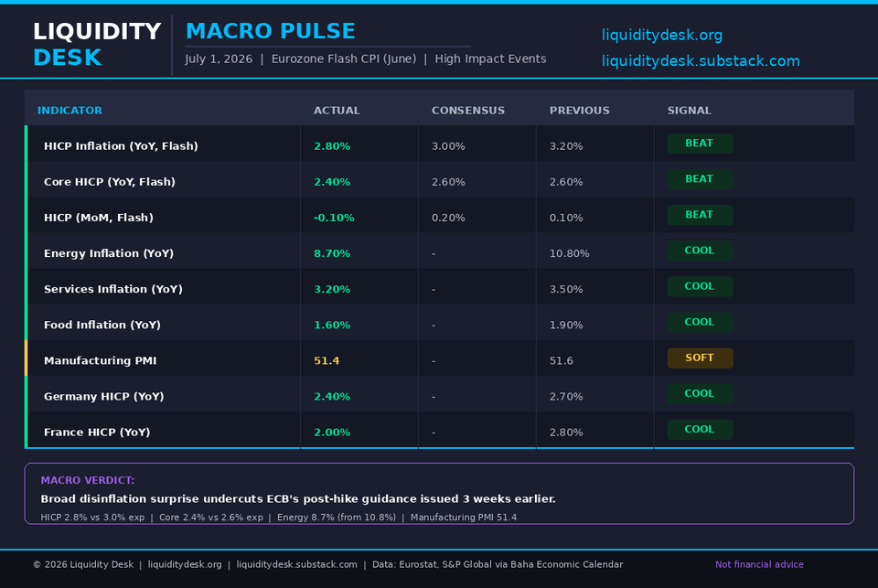Click the 51.4 Manufacturing PMI actual value
This screenshot has width=878, height=588.
pos(327,360)
